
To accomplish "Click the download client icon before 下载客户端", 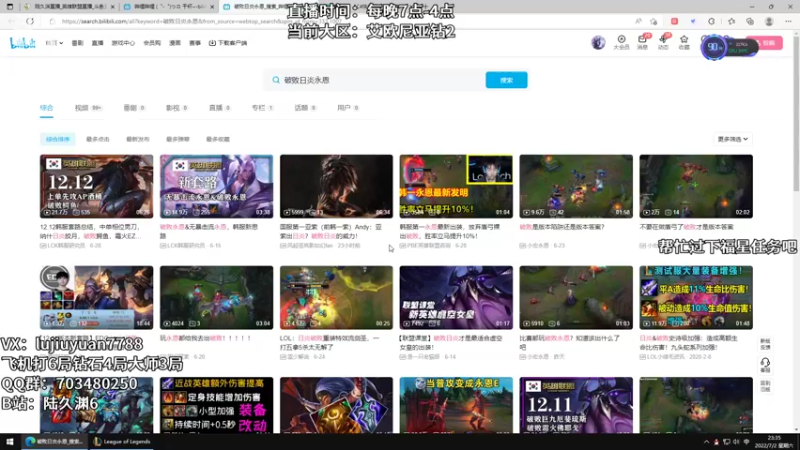I will tap(212, 43).
